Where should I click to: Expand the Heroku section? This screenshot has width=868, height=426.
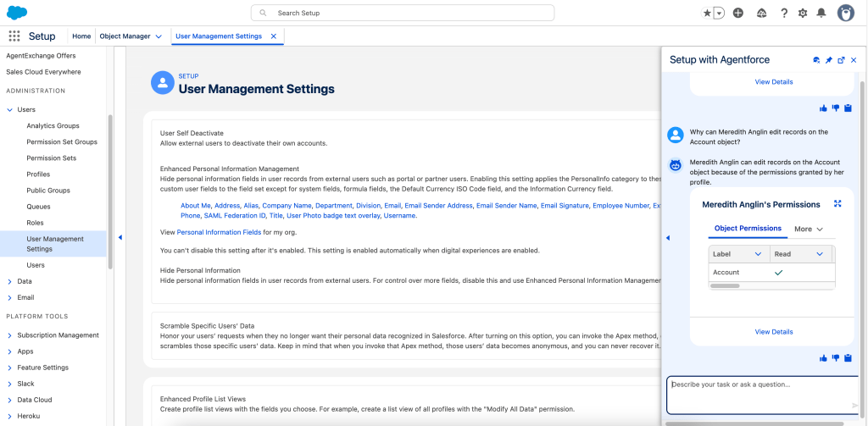(9, 416)
